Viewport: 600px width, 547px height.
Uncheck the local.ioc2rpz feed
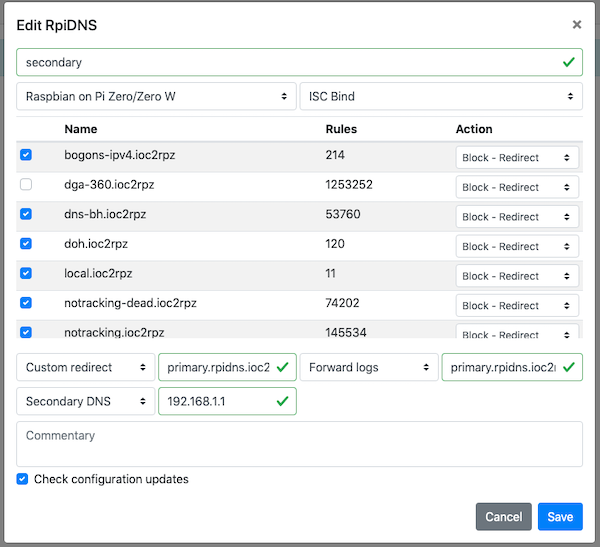click(x=26, y=273)
